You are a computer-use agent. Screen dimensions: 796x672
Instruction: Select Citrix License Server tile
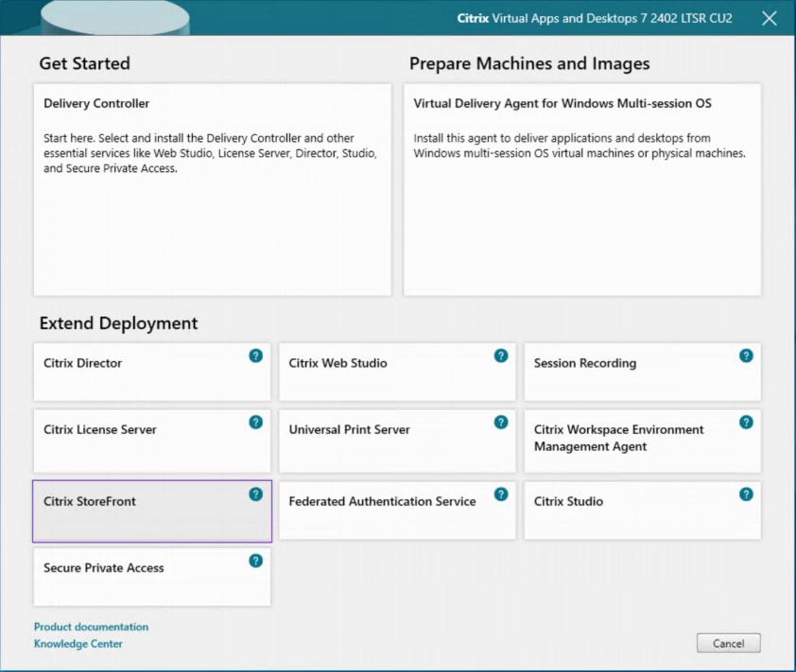tap(152, 441)
